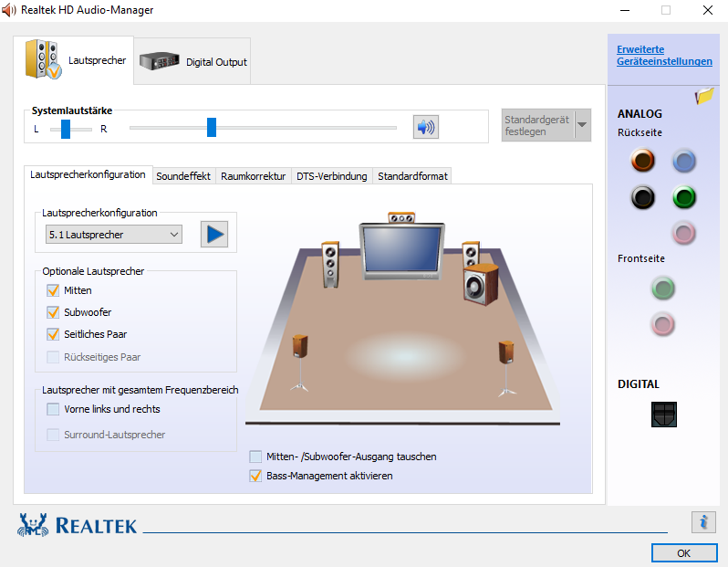Click the TV screen in room diagram
728x567 pixels.
(401, 251)
